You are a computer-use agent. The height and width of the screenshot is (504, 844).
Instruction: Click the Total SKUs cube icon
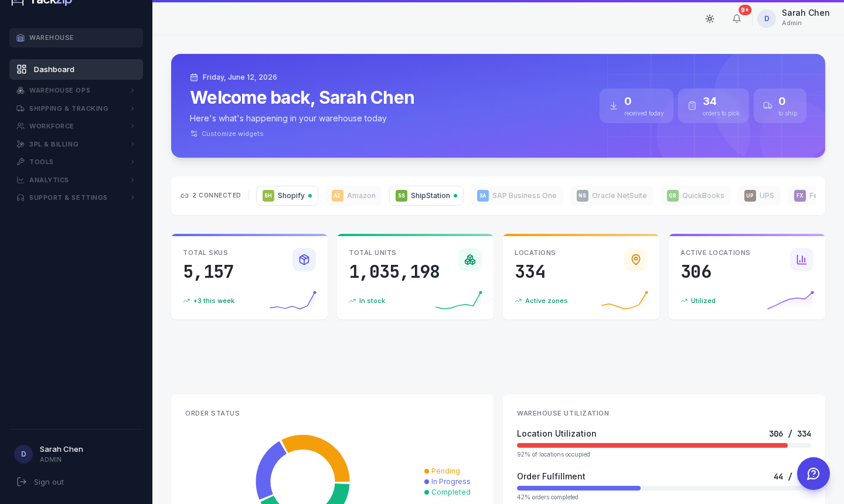tap(304, 260)
